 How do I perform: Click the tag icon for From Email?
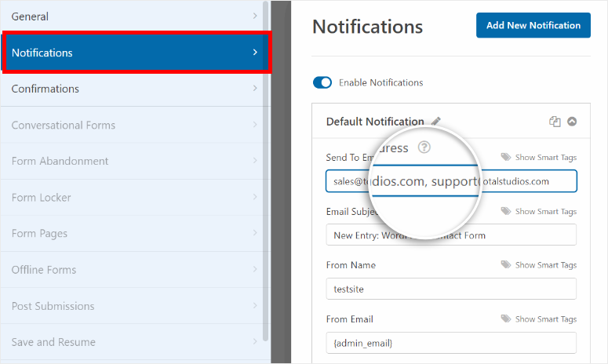tap(506, 319)
